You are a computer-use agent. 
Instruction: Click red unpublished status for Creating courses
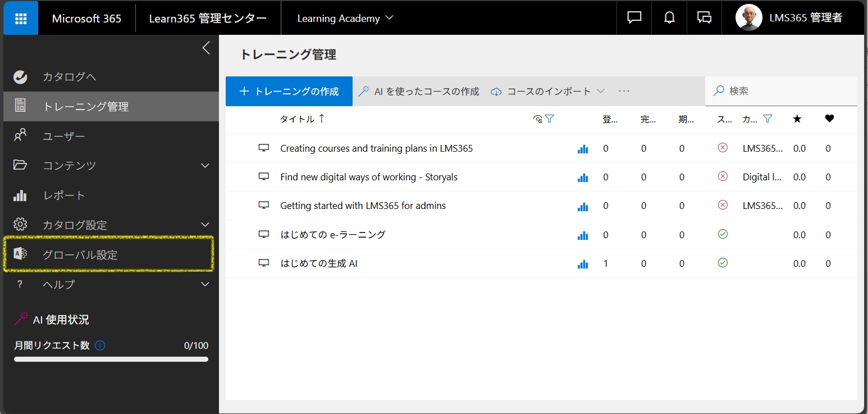[723, 148]
